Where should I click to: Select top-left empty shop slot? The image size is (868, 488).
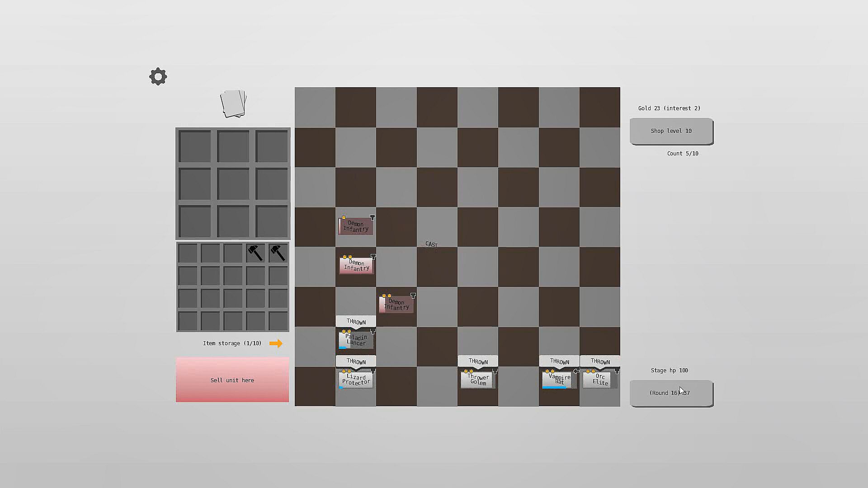point(194,146)
